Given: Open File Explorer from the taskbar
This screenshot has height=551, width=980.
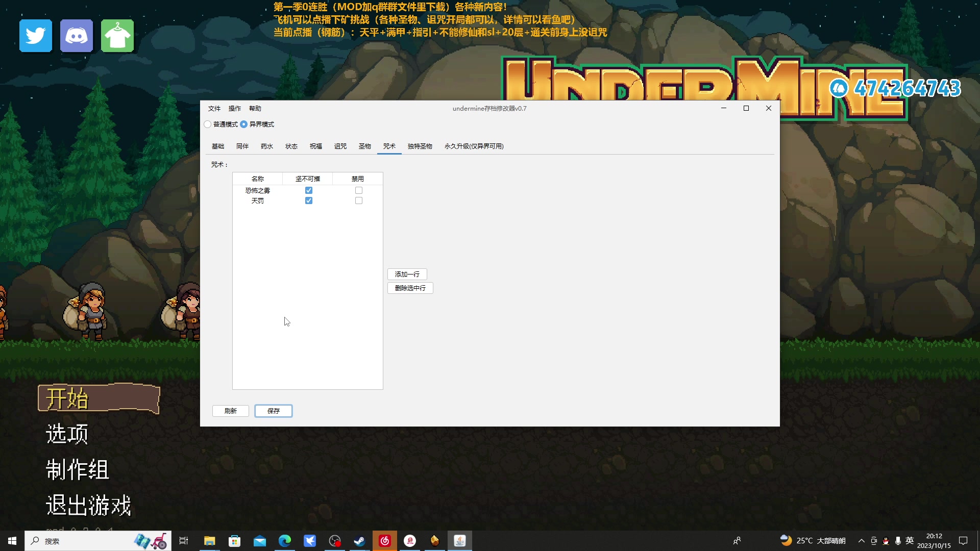Looking at the screenshot, I should [x=209, y=541].
